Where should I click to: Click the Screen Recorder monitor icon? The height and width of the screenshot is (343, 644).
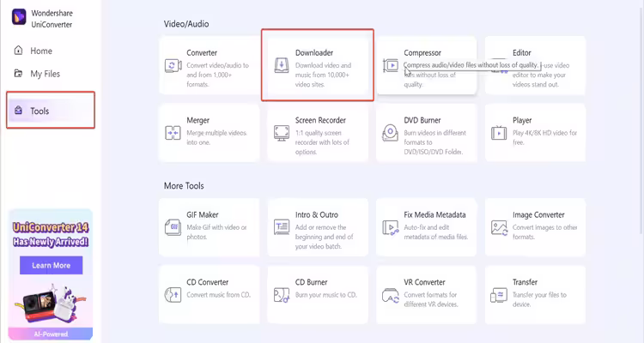tap(282, 134)
